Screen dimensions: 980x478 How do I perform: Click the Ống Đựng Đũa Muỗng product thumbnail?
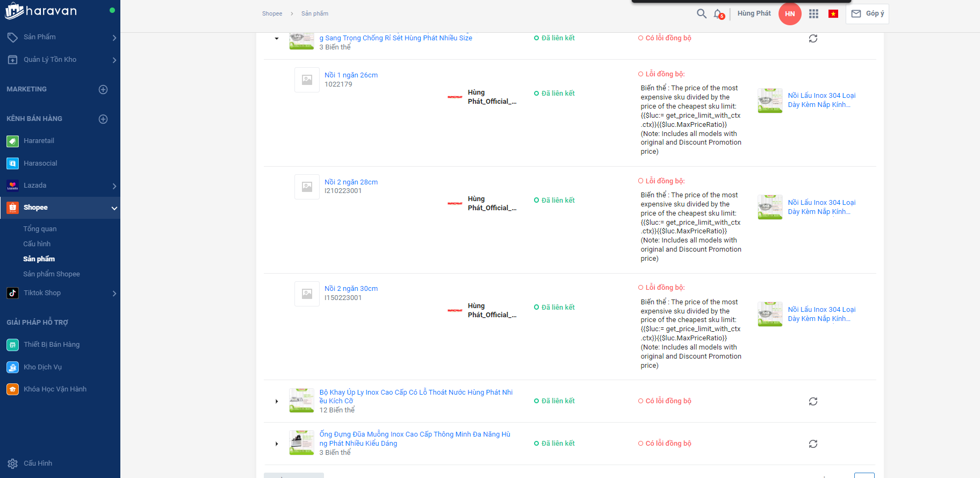pos(301,443)
